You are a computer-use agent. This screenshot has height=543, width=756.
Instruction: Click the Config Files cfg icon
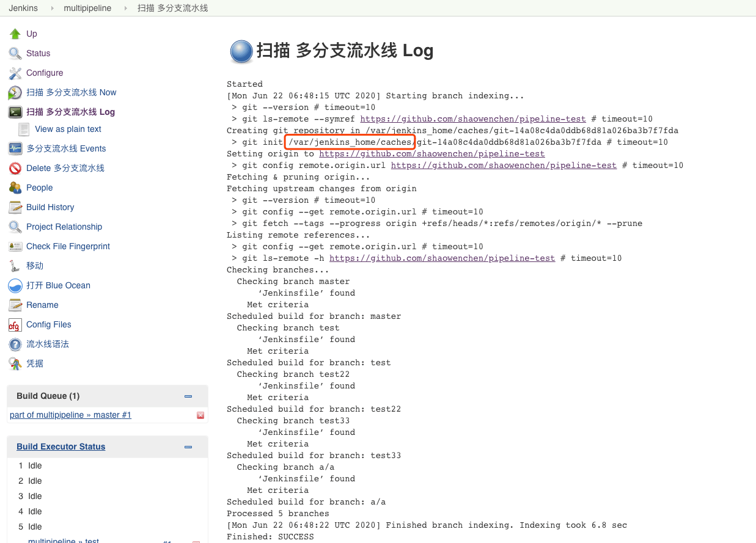point(15,324)
